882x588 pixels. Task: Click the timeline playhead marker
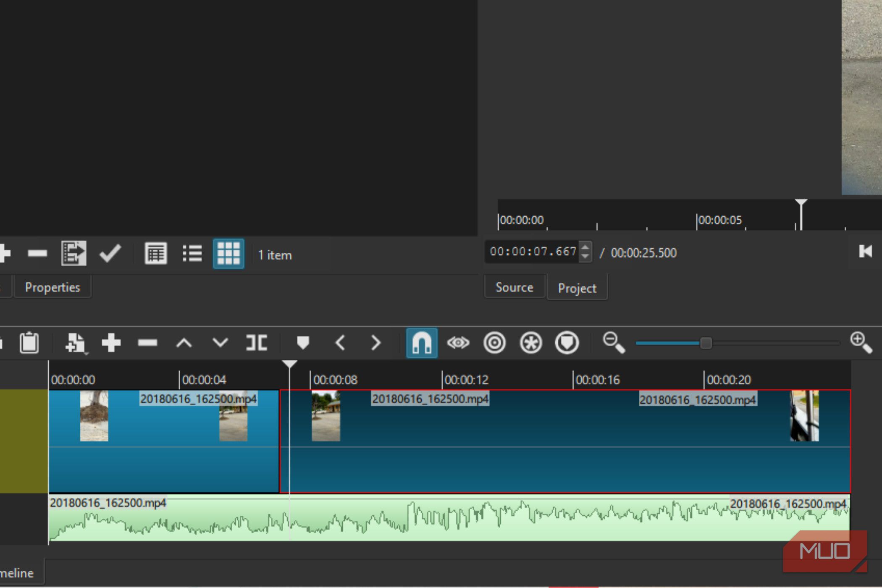pyautogui.click(x=289, y=364)
